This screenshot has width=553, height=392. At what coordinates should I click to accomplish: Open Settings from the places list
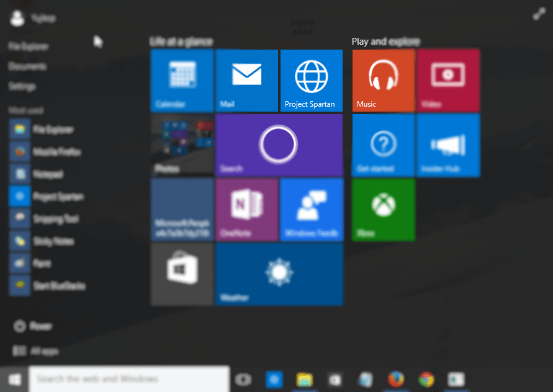(22, 86)
